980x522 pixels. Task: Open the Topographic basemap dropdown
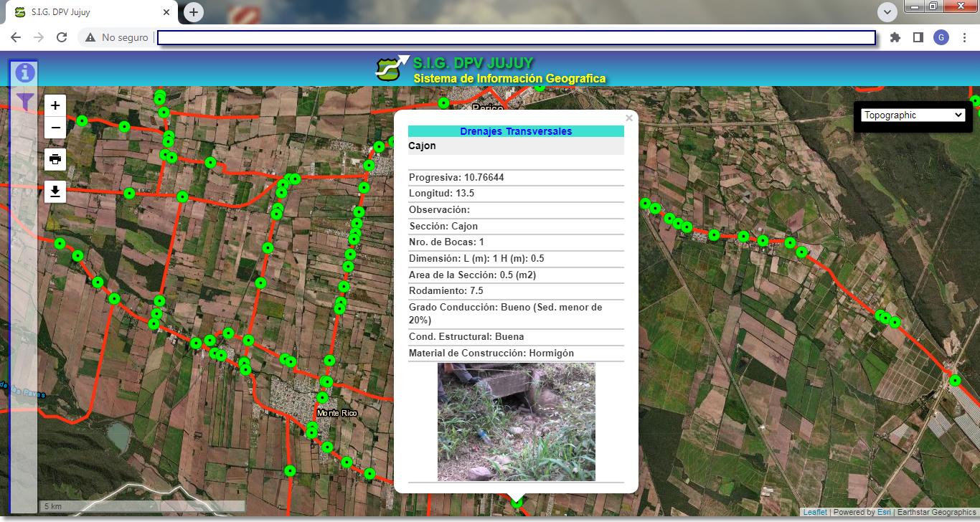pyautogui.click(x=913, y=115)
